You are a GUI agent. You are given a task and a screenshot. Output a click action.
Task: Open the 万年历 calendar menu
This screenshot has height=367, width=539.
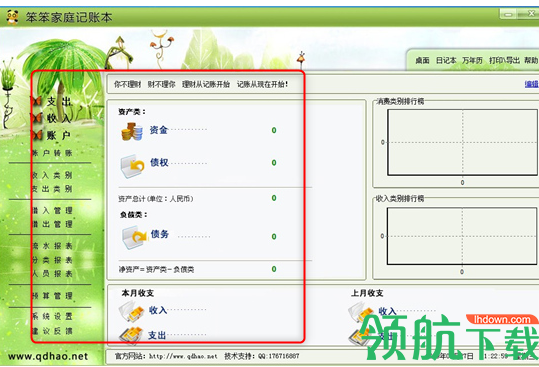point(472,60)
